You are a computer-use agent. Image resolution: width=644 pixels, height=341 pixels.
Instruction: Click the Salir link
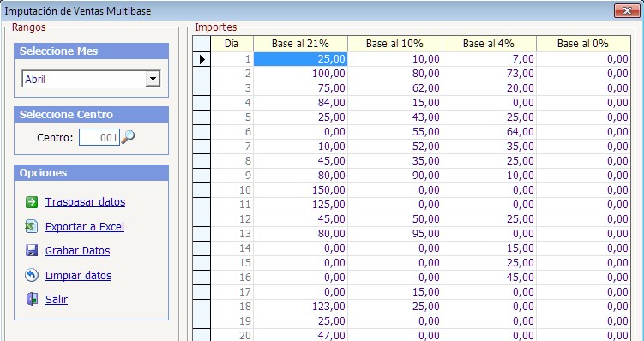[57, 300]
